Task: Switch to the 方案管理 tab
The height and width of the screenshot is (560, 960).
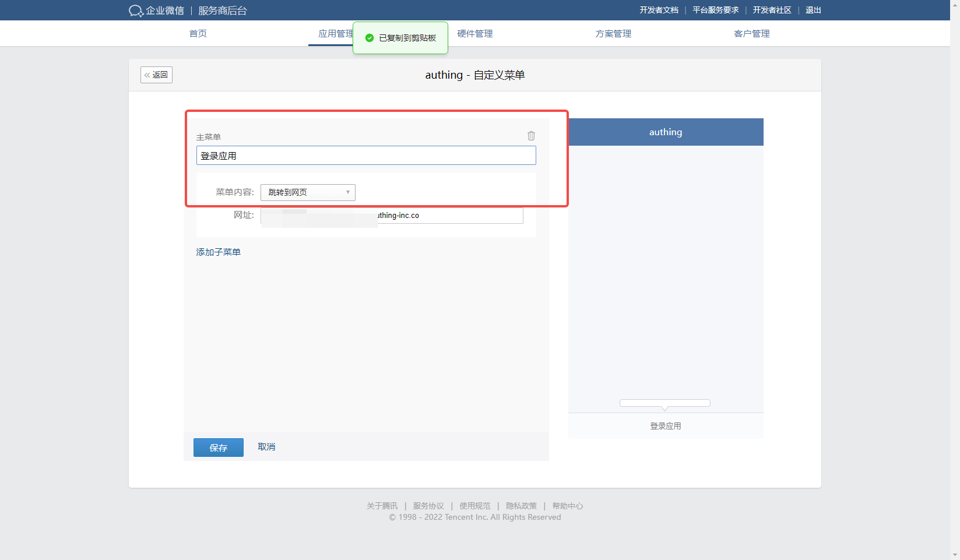Action: point(613,34)
